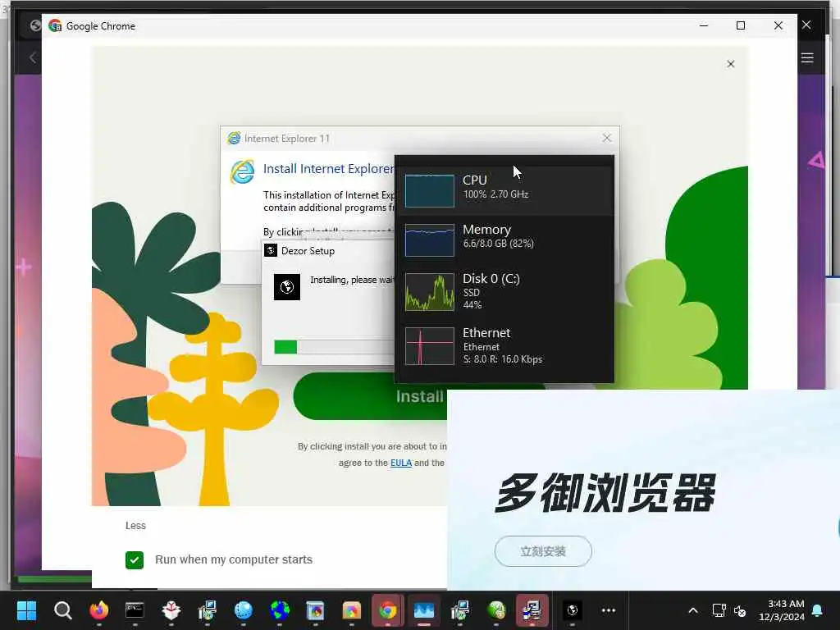
Task: Click the muted volume tray icon
Action: coord(740,610)
